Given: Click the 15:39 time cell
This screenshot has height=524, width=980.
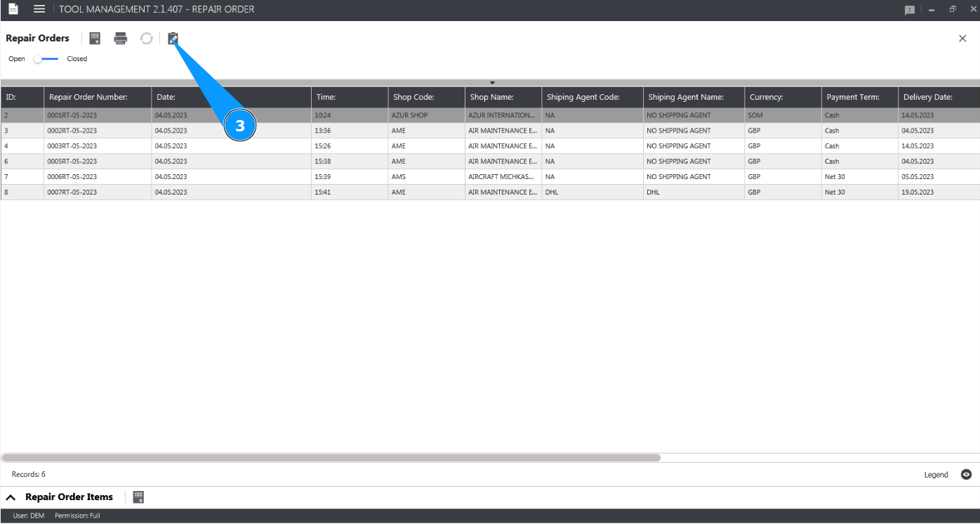Looking at the screenshot, I should coord(350,177).
